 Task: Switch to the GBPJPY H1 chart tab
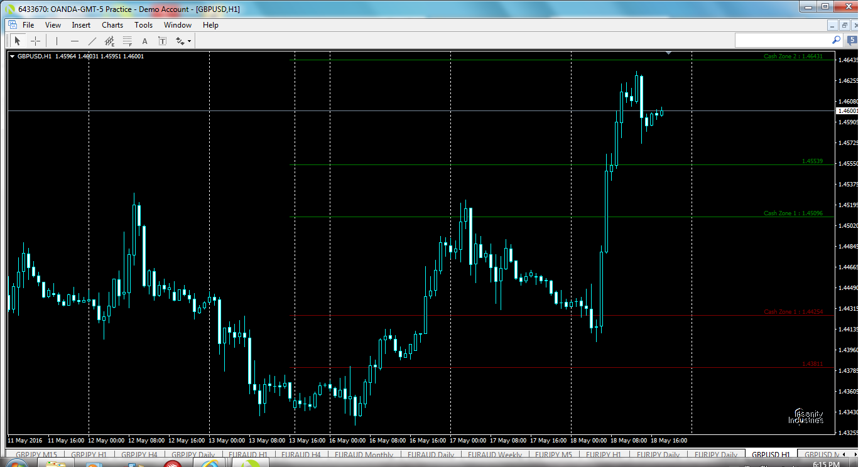(x=89, y=454)
